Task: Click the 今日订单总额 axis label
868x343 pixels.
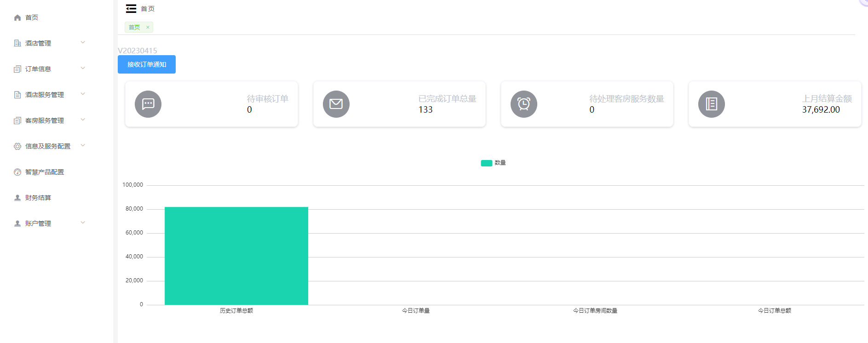Action: 775,311
